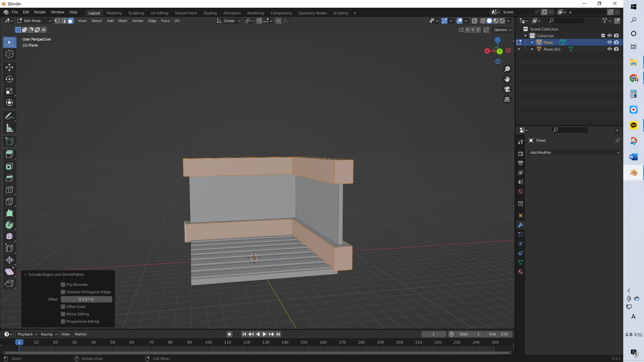Click the Offset value slider field
Screen dimensions: 644x362
coord(86,299)
